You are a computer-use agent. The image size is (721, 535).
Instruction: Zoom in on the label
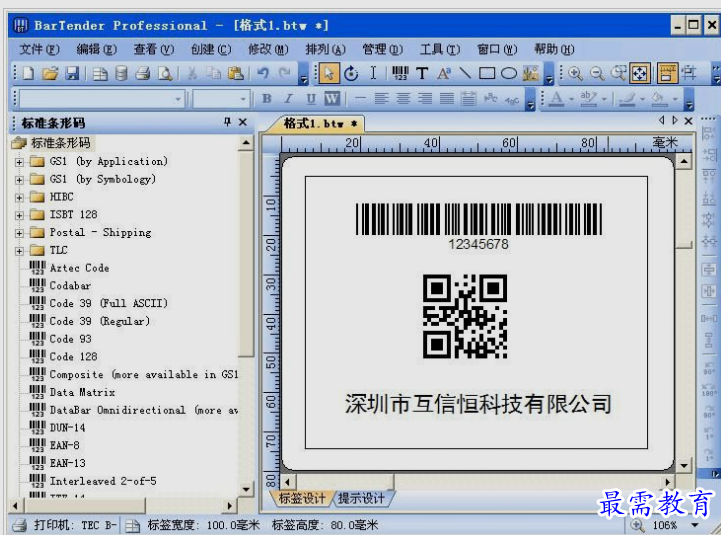[575, 73]
